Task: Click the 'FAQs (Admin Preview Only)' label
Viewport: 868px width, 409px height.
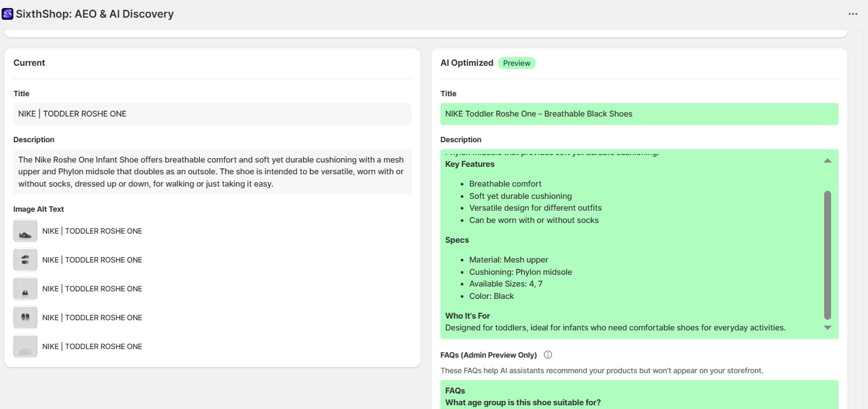Action: coord(489,355)
